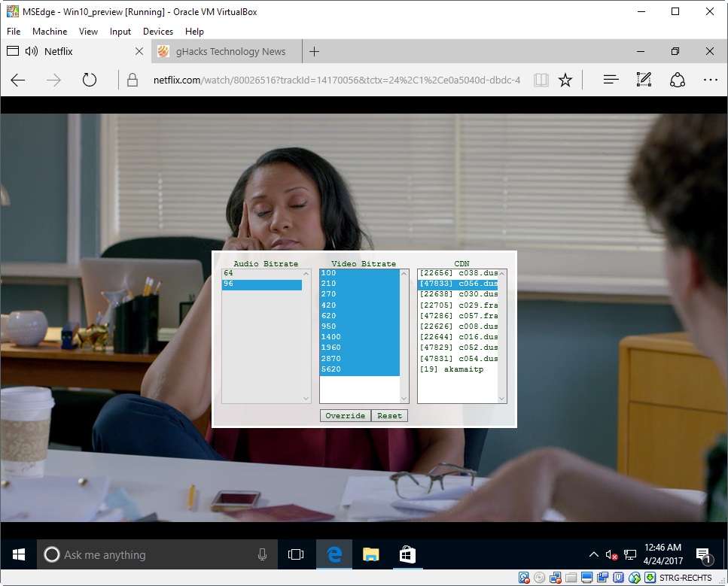The width and height of the screenshot is (728, 586).
Task: Switch to gHacks Technology News tab
Action: pyautogui.click(x=226, y=51)
